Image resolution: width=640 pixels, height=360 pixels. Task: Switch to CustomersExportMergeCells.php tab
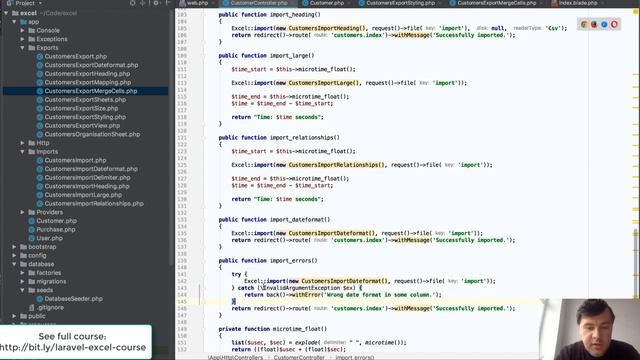pyautogui.click(x=496, y=3)
